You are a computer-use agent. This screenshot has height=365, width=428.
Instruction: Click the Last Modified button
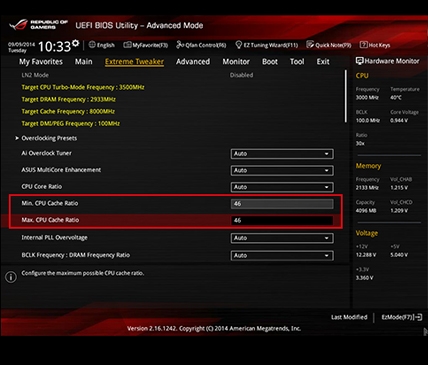(349, 317)
